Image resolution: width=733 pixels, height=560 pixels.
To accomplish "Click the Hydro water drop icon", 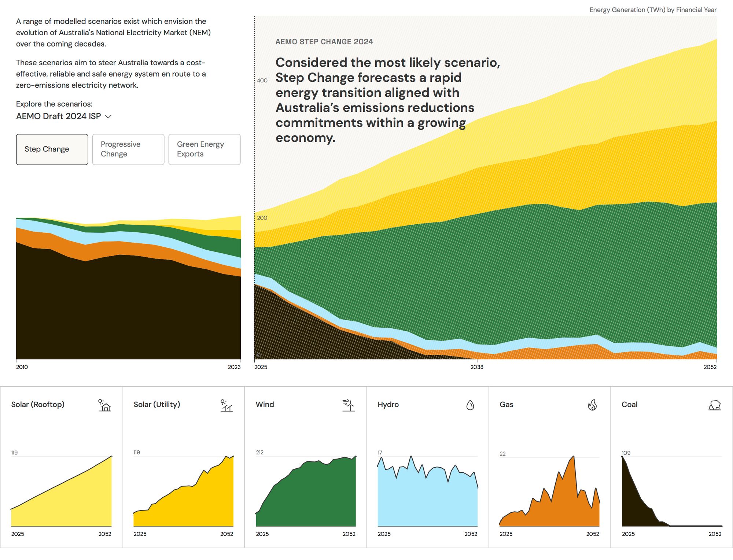I will click(470, 405).
